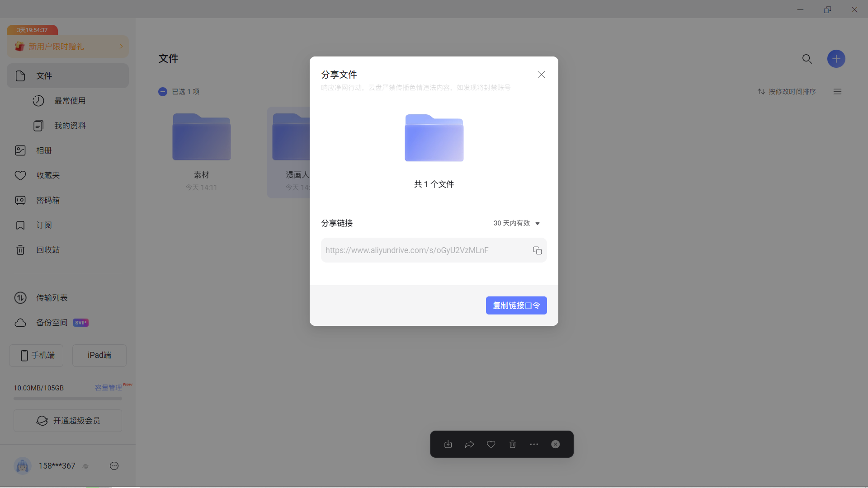868x488 pixels.
Task: Switch view with the list icon
Action: coord(837,92)
